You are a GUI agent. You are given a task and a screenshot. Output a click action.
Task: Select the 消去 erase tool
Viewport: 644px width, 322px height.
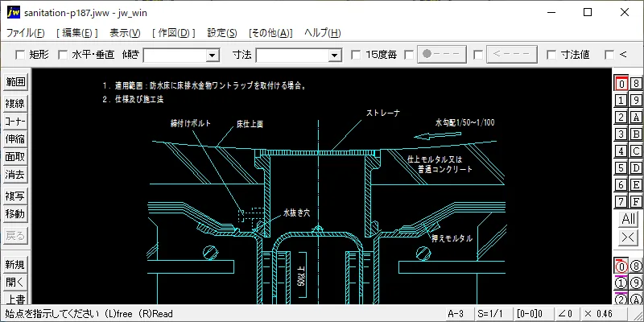15,175
